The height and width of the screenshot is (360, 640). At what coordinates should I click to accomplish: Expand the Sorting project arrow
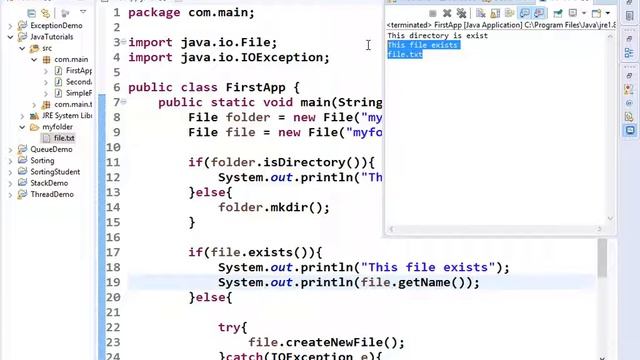click(10, 161)
